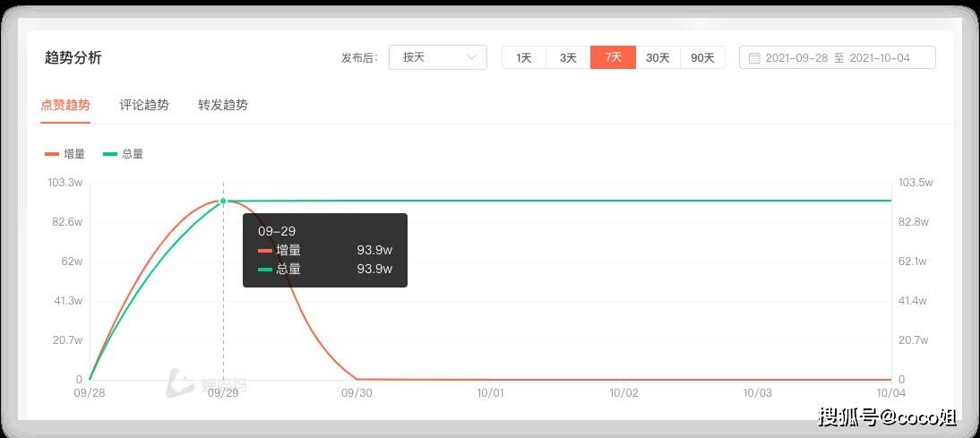The height and width of the screenshot is (438, 980).
Task: Open the 按天 granularity dropdown
Action: click(437, 57)
